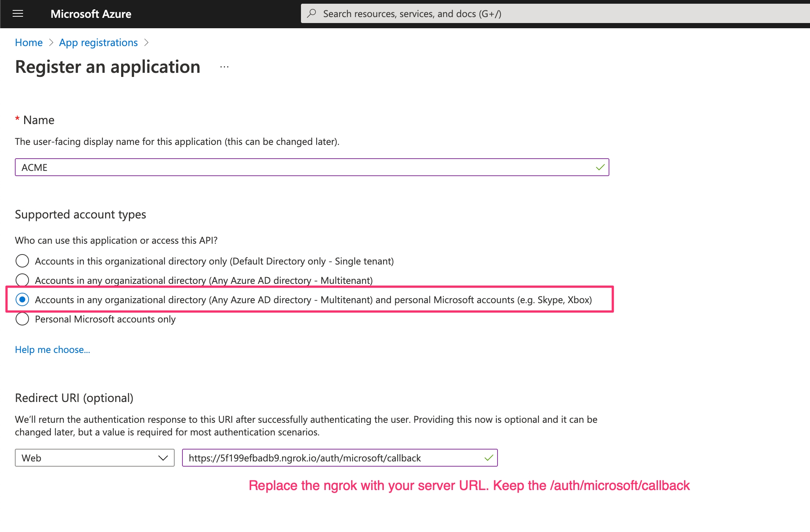Screen dimensions: 810x532
Task: Select Single tenant accounts option
Action: [x=22, y=261]
